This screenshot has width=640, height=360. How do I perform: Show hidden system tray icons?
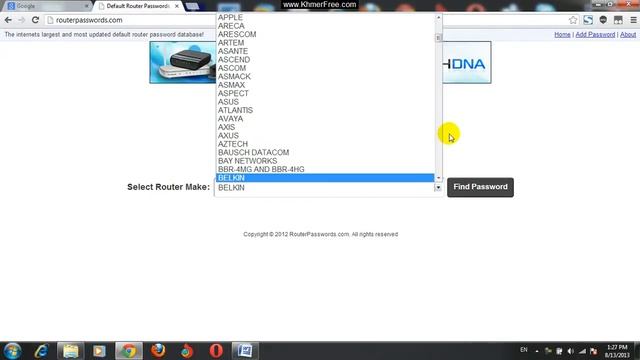click(537, 351)
